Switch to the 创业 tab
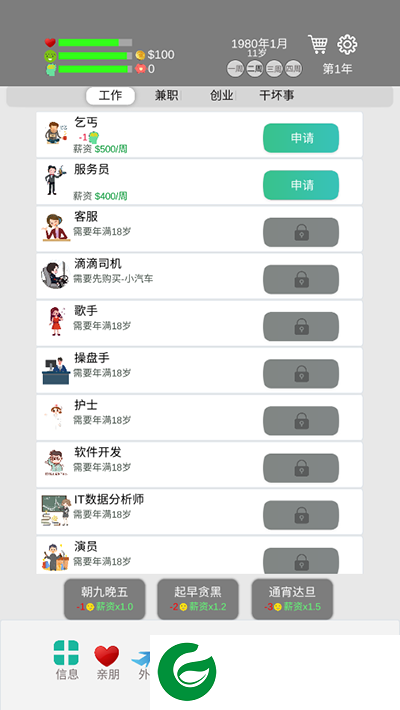Image resolution: width=400 pixels, height=710 pixels. (222, 96)
